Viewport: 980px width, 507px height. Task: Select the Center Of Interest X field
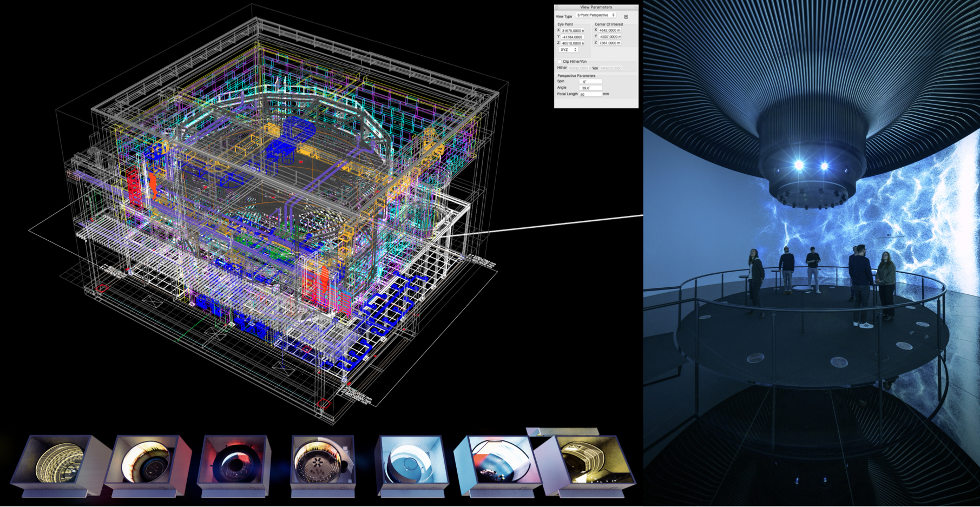(x=610, y=30)
